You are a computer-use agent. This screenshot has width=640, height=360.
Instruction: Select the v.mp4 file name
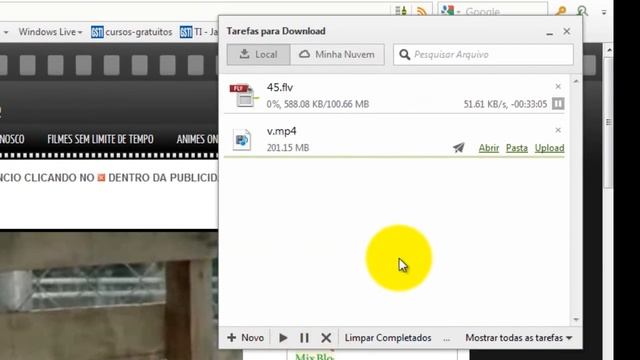pos(282,131)
